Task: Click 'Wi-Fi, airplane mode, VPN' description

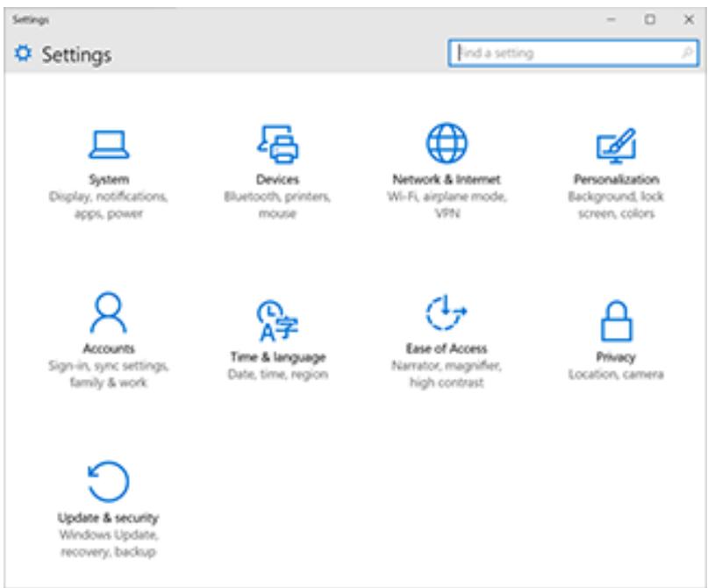Action: 447,205
